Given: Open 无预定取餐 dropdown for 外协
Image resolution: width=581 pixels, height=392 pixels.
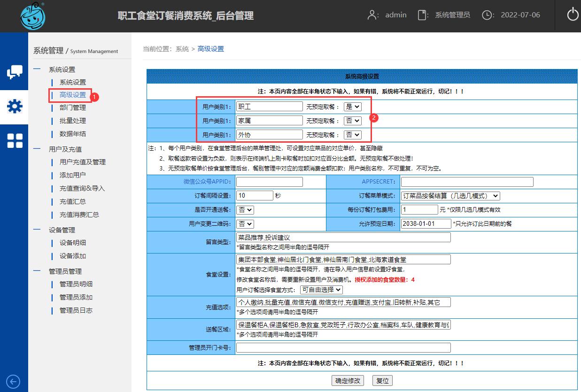Looking at the screenshot, I should 353,135.
